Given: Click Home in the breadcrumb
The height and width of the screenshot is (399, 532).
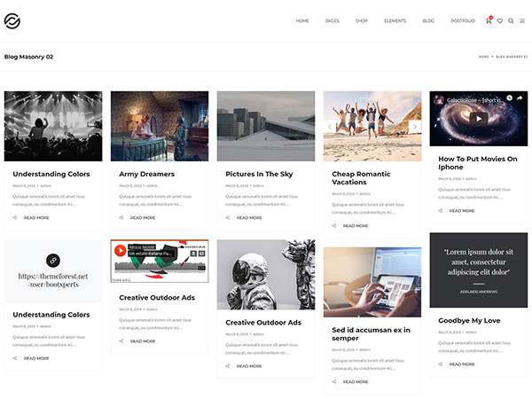Looking at the screenshot, I should 484,57.
